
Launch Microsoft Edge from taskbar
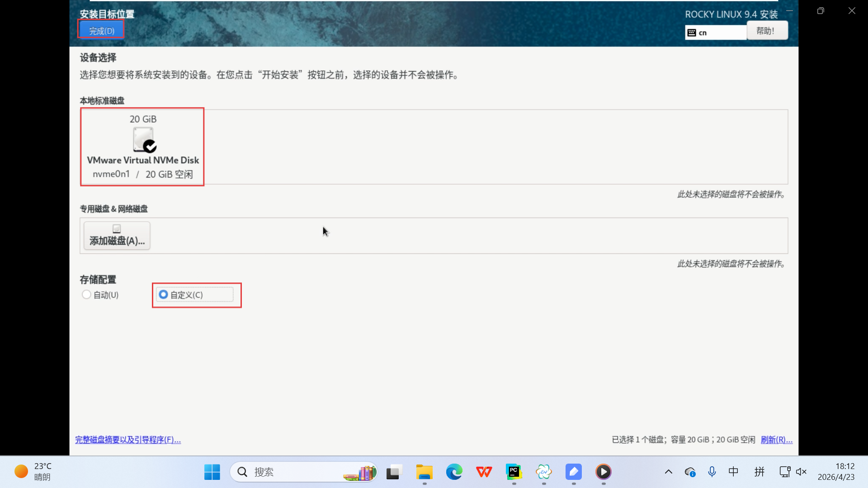(x=454, y=472)
